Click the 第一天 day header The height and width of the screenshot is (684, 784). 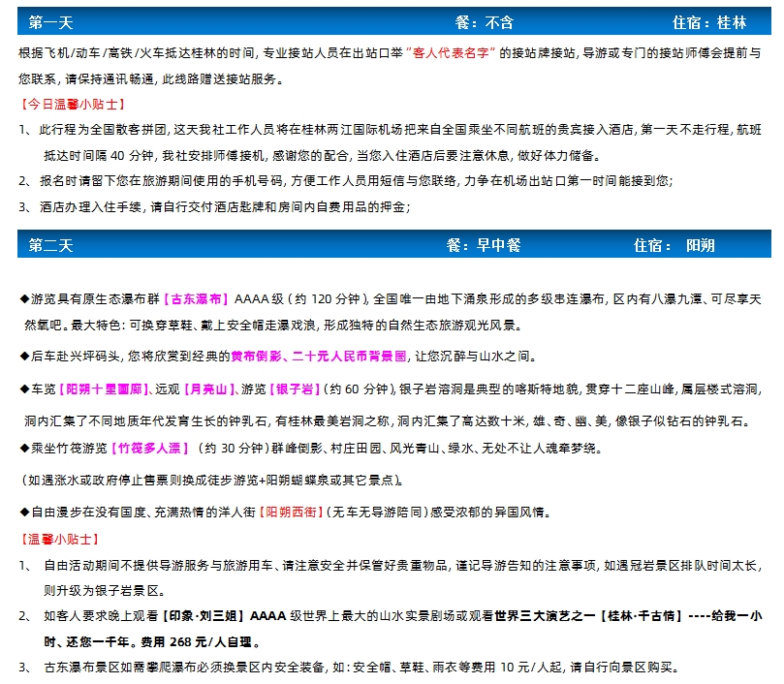click(51, 22)
